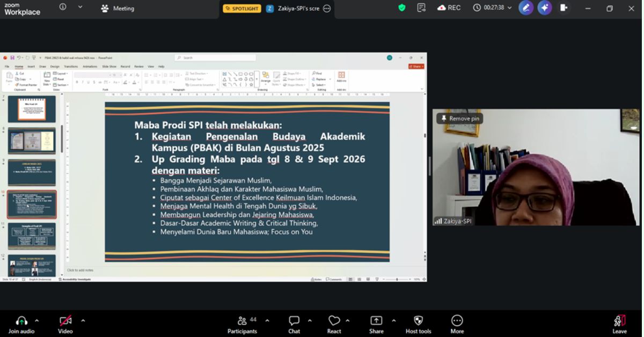Open Zoom Chat panel
Viewport: 644px width, 337px height.
[x=294, y=323]
